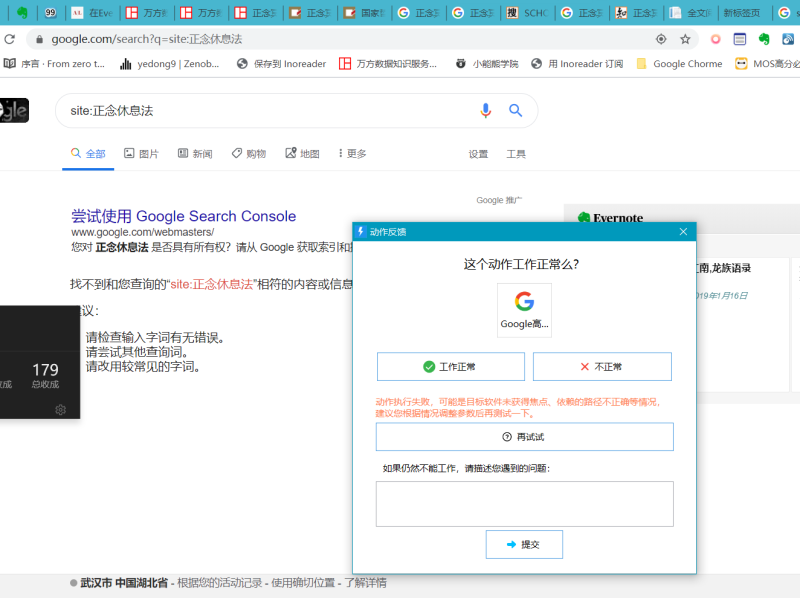Image resolution: width=800 pixels, height=598 pixels.
Task: Select the 购物 results tab
Action: [x=248, y=154]
